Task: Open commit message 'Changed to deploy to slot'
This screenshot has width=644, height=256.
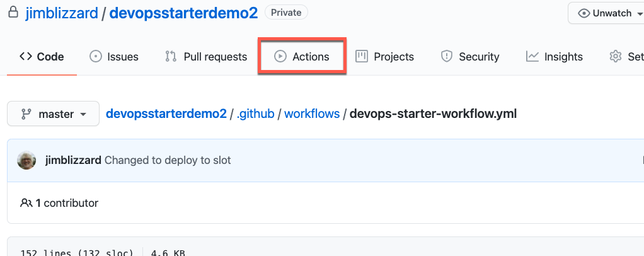Action: click(x=168, y=160)
